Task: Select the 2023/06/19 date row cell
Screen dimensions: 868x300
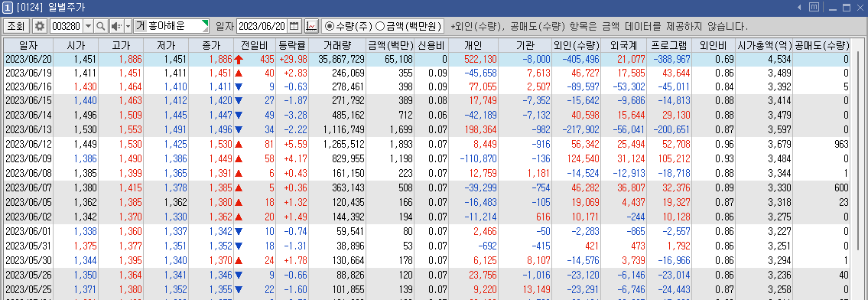Action: click(28, 73)
